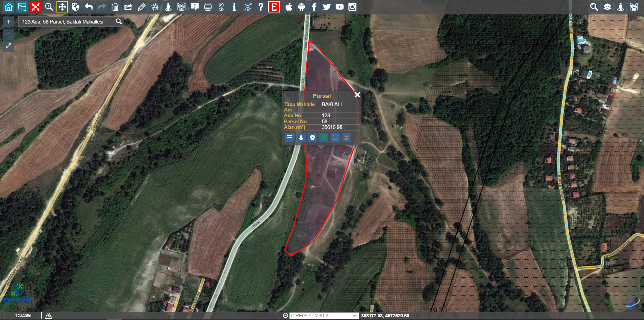
Task: Open the print tool
Action: point(208,7)
